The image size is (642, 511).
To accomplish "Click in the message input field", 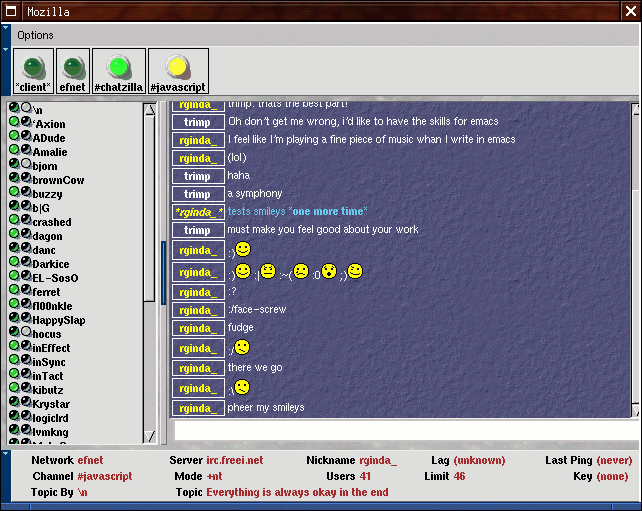I will [x=407, y=431].
